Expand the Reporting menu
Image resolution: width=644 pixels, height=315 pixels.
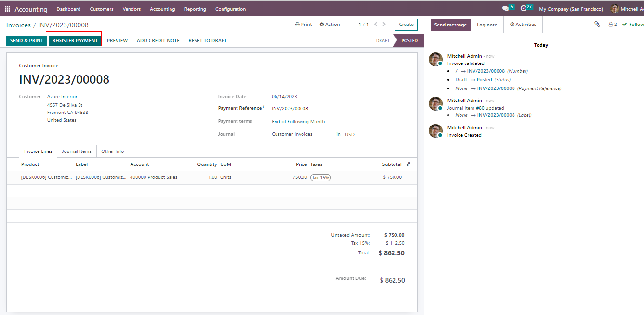point(195,9)
